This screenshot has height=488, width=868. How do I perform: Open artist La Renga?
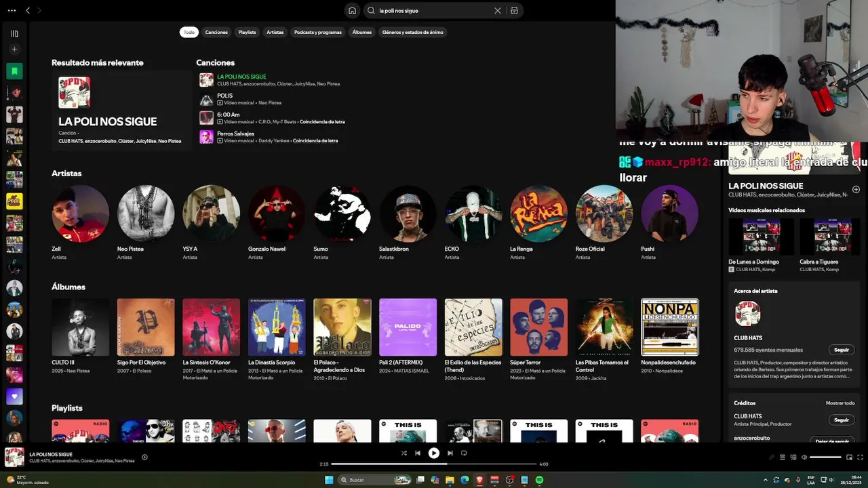(538, 222)
